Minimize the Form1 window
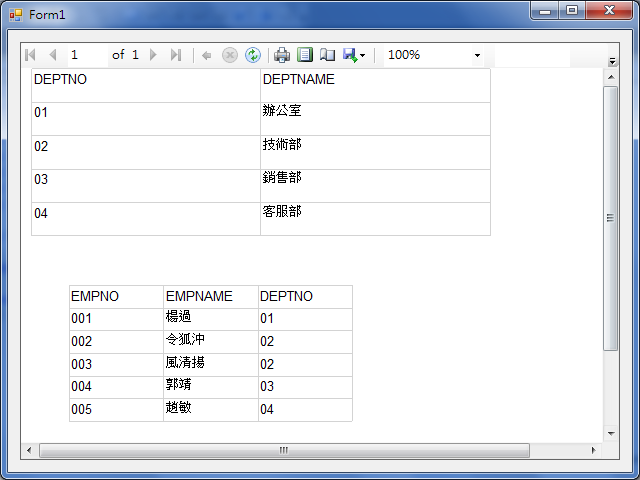The image size is (640, 480). (x=545, y=10)
